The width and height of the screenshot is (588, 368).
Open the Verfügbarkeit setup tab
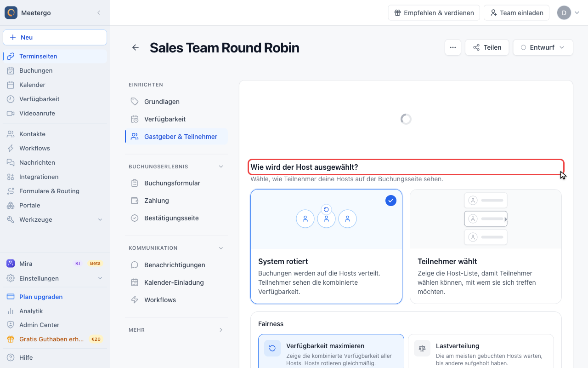pyautogui.click(x=176, y=119)
